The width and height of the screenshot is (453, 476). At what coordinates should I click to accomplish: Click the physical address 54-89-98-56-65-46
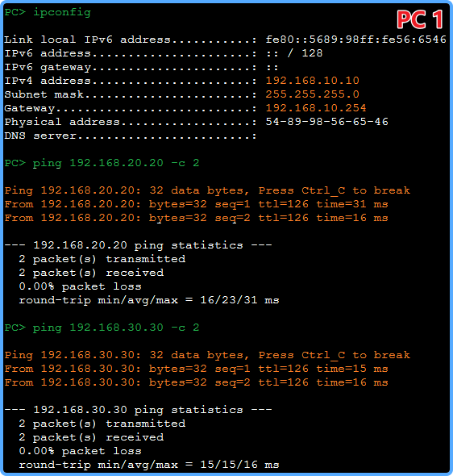coord(327,122)
